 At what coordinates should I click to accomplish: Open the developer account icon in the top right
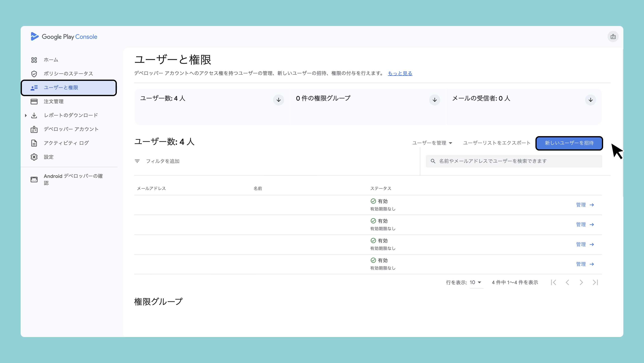(x=613, y=37)
